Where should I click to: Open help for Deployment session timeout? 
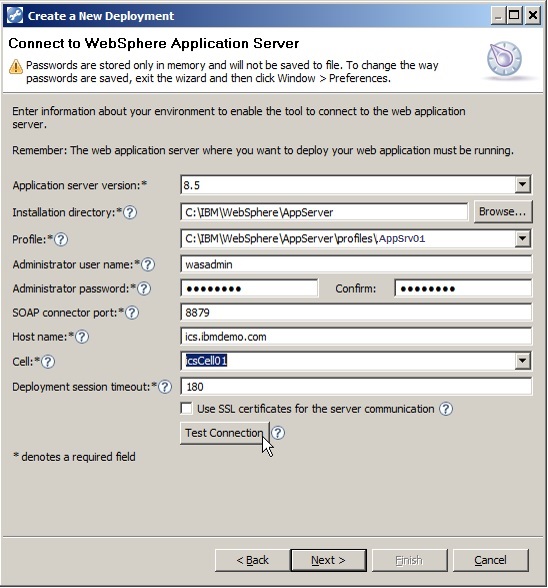pos(165,387)
